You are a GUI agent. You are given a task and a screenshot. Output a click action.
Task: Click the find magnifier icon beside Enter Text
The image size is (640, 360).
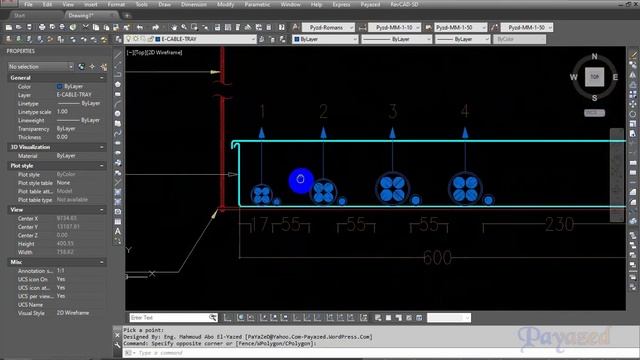213,317
